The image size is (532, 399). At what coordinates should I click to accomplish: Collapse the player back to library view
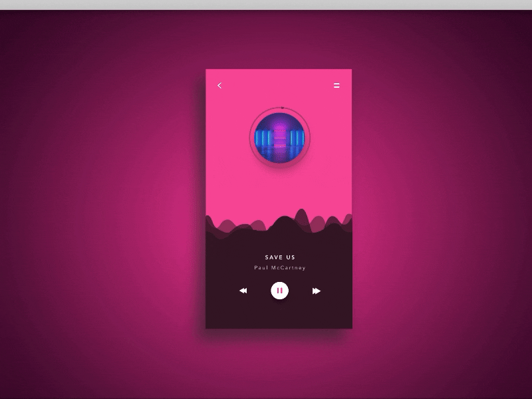click(219, 84)
